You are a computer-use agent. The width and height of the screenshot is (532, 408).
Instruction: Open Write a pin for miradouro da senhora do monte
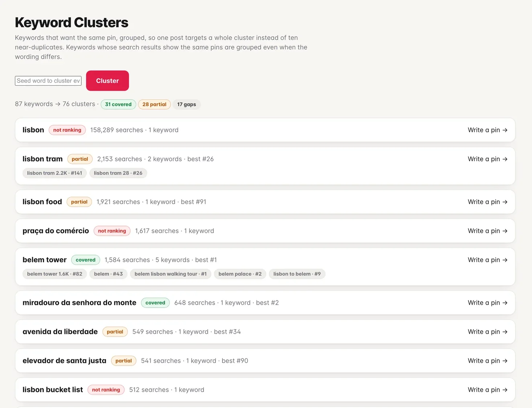(x=487, y=302)
